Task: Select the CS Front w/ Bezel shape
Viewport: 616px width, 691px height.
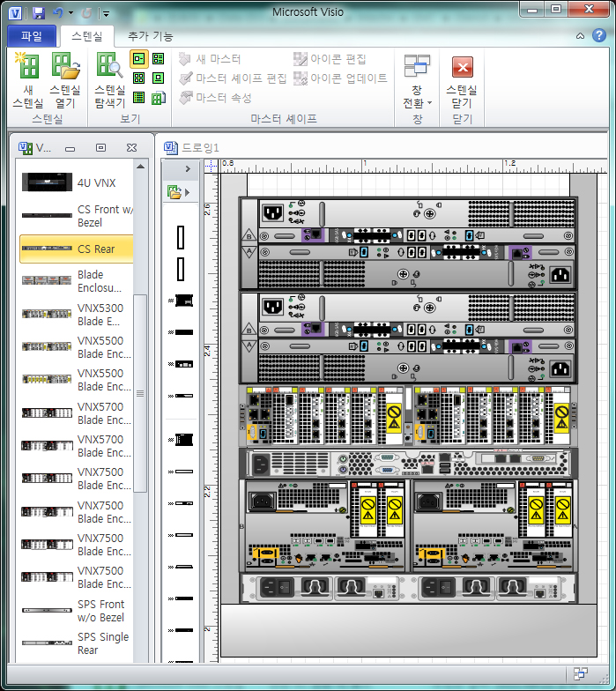Action: [x=76, y=215]
